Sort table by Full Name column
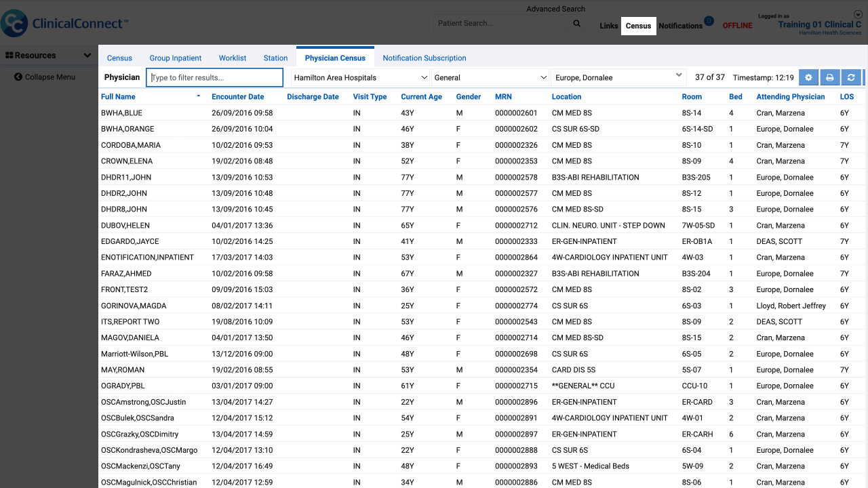 (118, 97)
